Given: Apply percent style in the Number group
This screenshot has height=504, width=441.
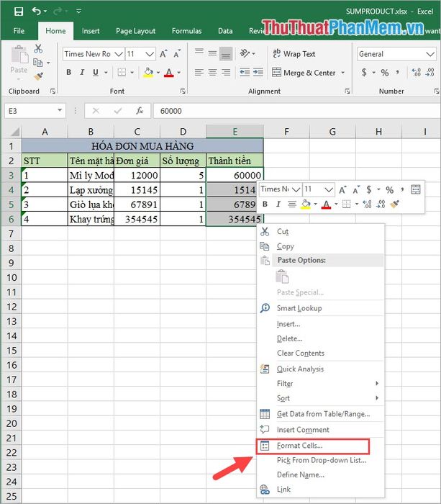Looking at the screenshot, I should pos(384,73).
